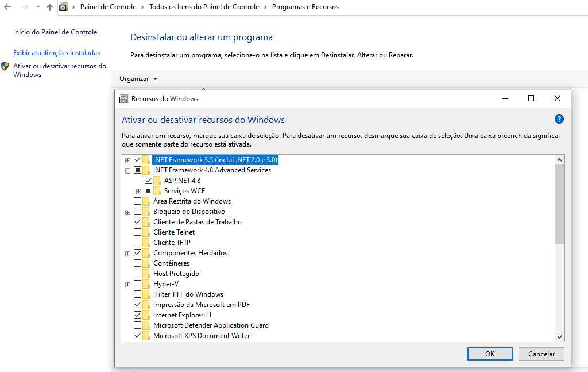Click Ativar ou desativar recursos do Windows link

coord(60,70)
